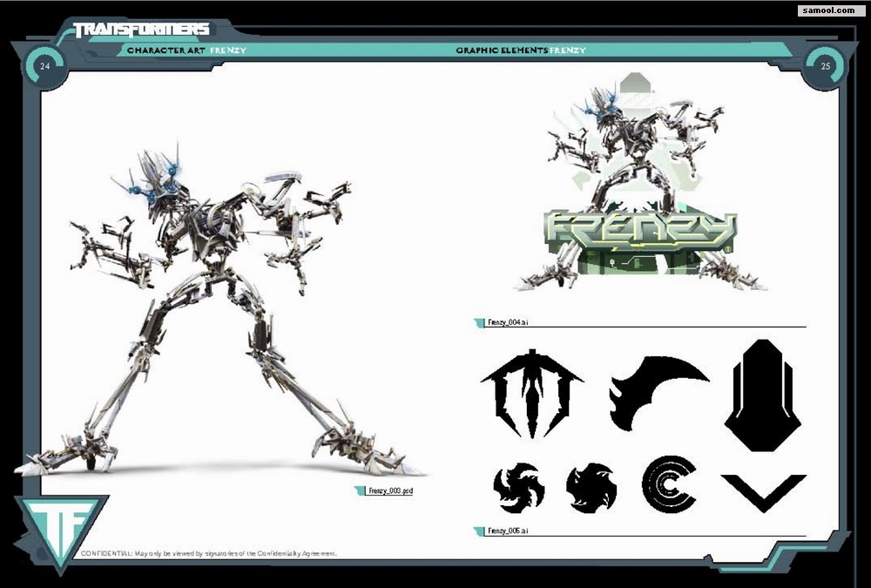
Task: Select the downward chevron silhouette icon
Action: coord(763,493)
